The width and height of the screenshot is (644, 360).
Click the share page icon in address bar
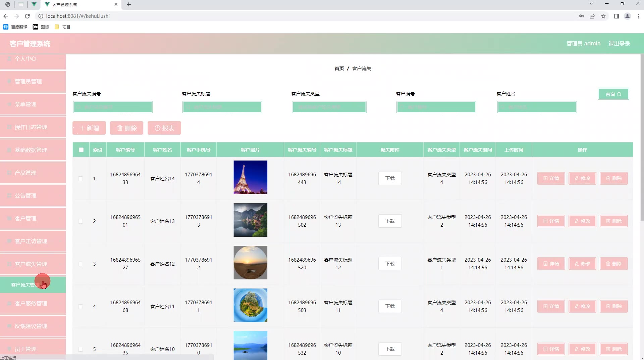pos(592,16)
